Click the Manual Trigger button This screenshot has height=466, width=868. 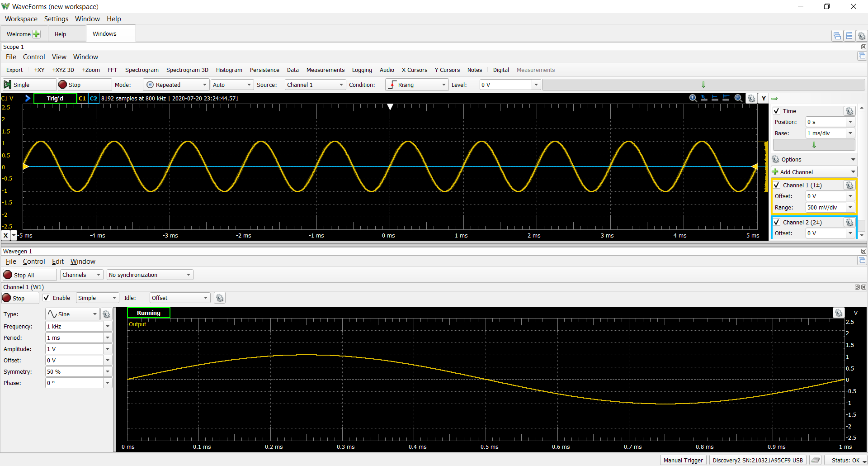pyautogui.click(x=683, y=460)
